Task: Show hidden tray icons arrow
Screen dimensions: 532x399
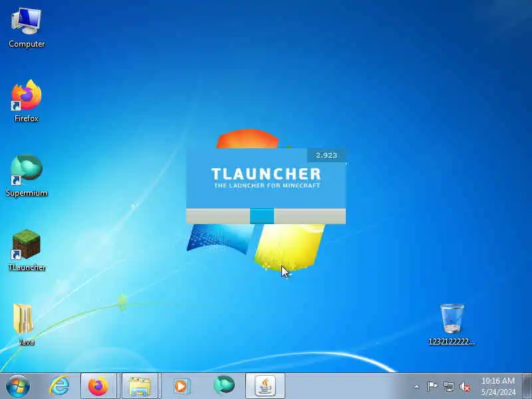Action: [417, 386]
